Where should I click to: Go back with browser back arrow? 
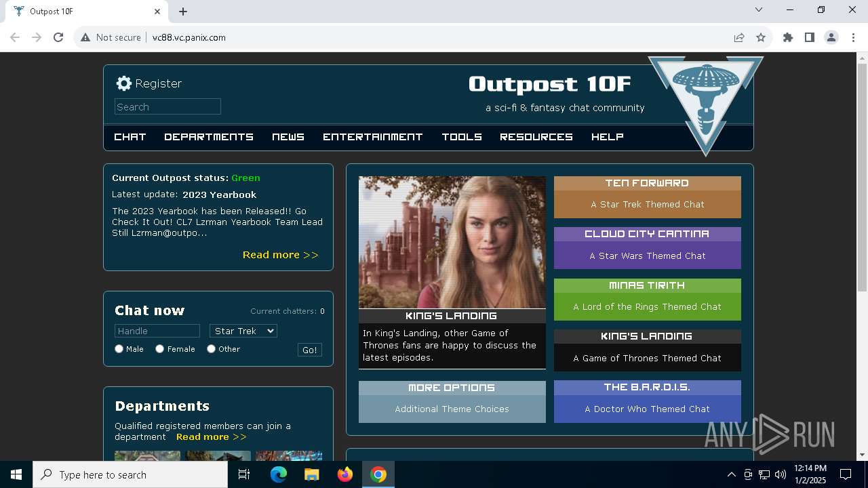(x=14, y=37)
